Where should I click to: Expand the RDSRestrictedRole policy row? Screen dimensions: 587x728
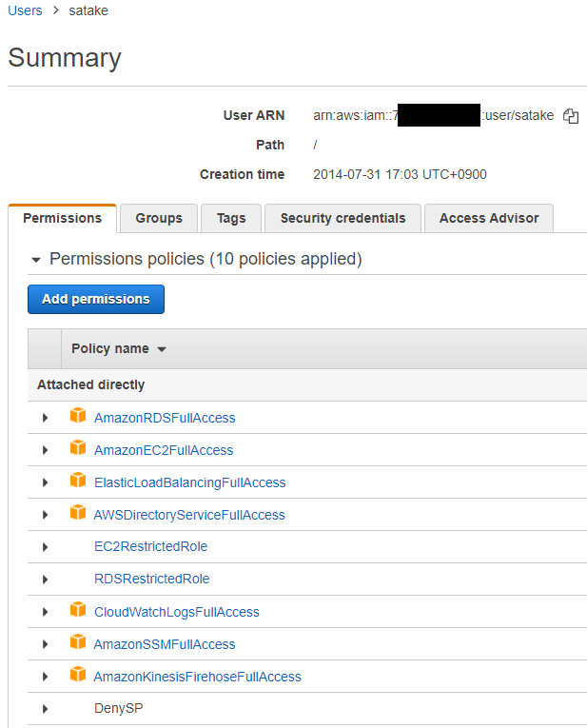[x=45, y=580]
